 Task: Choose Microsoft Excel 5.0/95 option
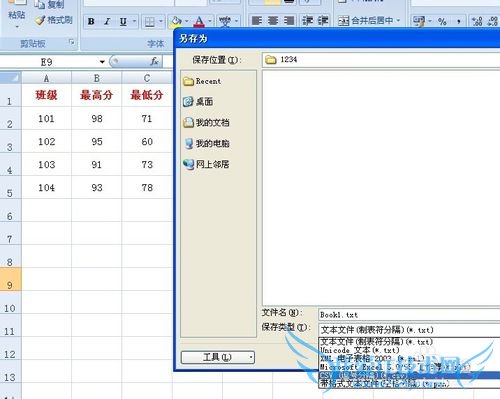[x=410, y=367]
